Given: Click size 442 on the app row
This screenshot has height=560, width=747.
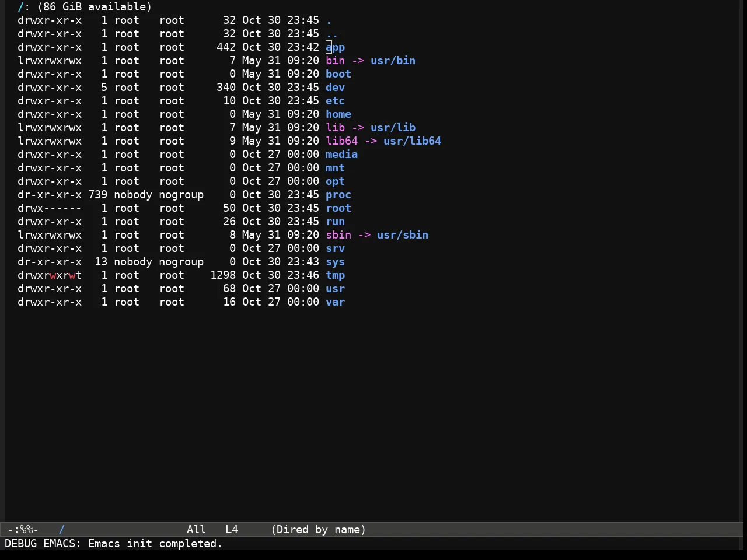Looking at the screenshot, I should coord(226,47).
